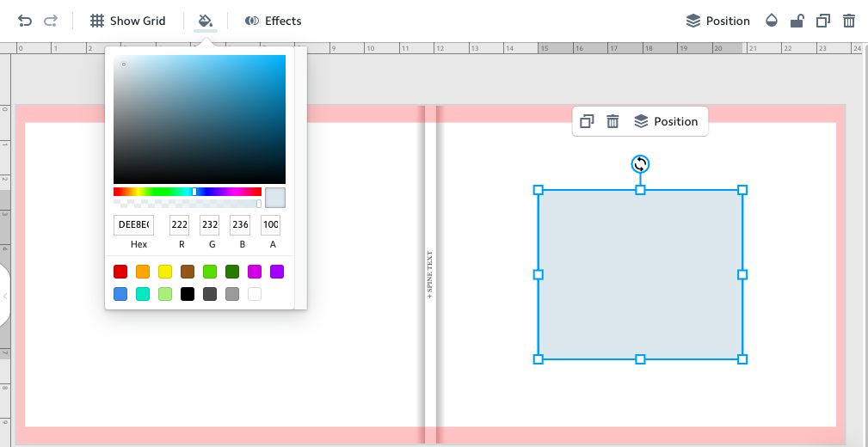Expand the collapsed left side panel arrow
The width and height of the screenshot is (868, 447).
tap(4, 296)
